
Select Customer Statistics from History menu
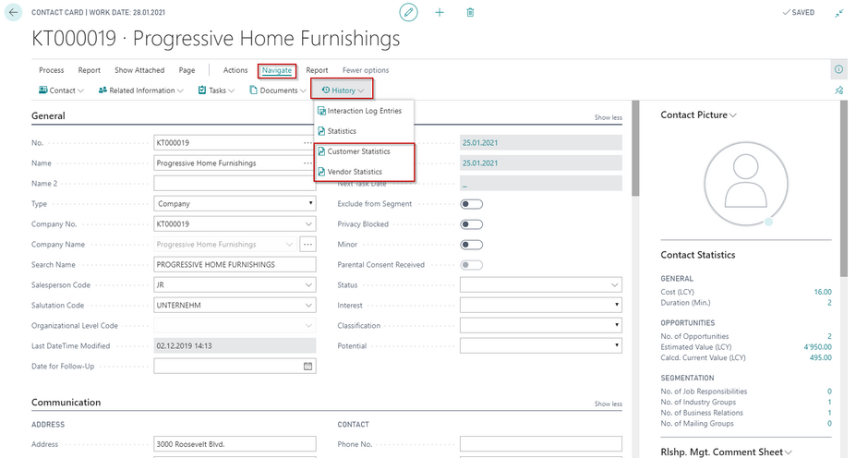pos(359,151)
